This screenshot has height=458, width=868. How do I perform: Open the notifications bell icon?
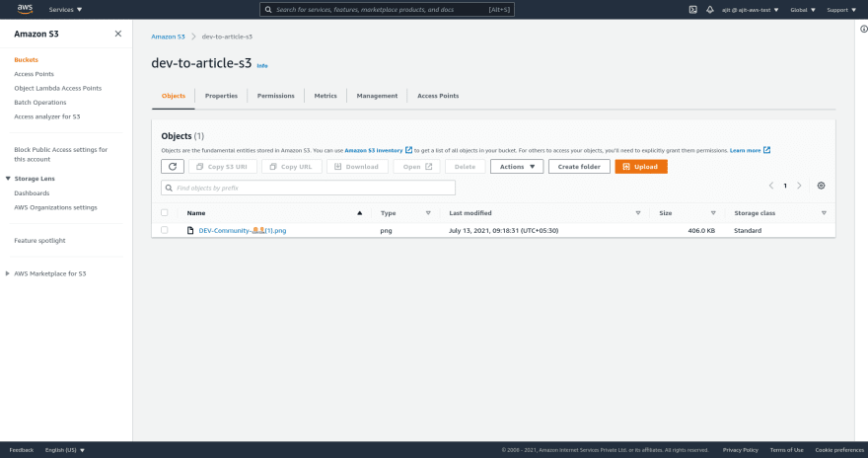coord(709,10)
